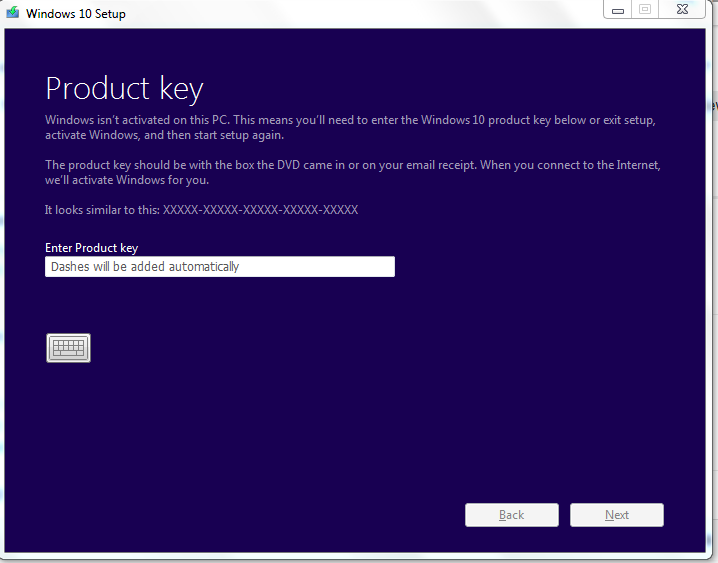Image resolution: width=718 pixels, height=563 pixels.
Task: Go Back to the previous setup step
Action: point(511,515)
